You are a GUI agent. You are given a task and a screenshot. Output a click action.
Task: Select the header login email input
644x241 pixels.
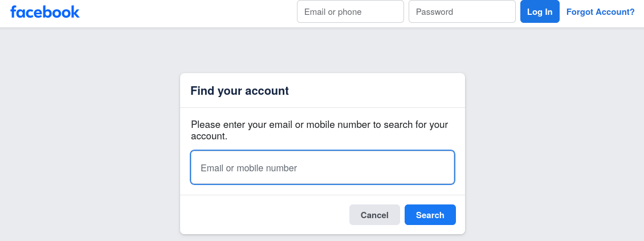click(350, 12)
